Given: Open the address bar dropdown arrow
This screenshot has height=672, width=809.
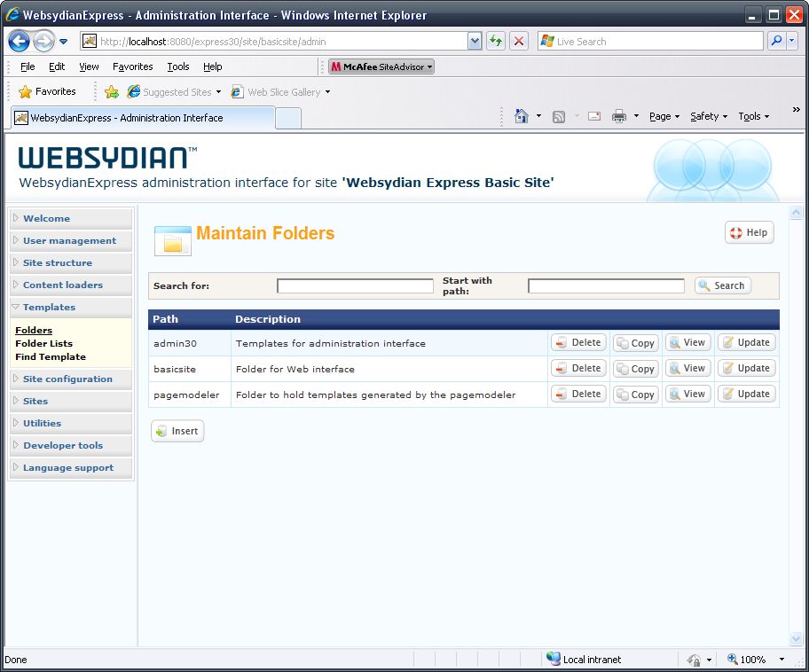Looking at the screenshot, I should coord(475,42).
